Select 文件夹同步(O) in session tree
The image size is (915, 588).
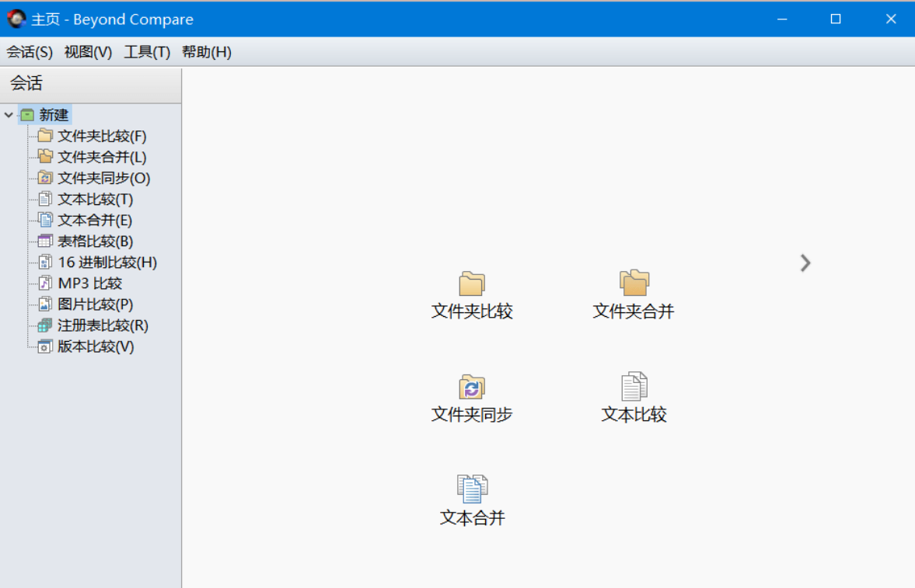tap(104, 178)
